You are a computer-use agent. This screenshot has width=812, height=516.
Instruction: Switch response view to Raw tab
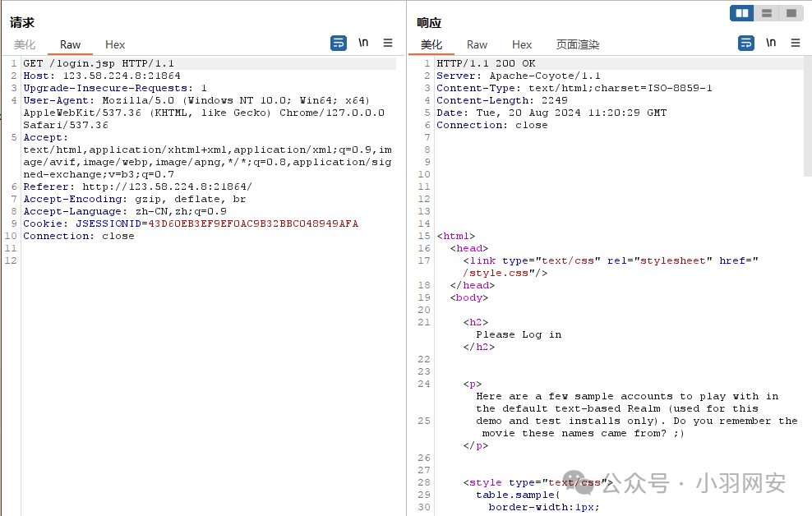point(477,45)
